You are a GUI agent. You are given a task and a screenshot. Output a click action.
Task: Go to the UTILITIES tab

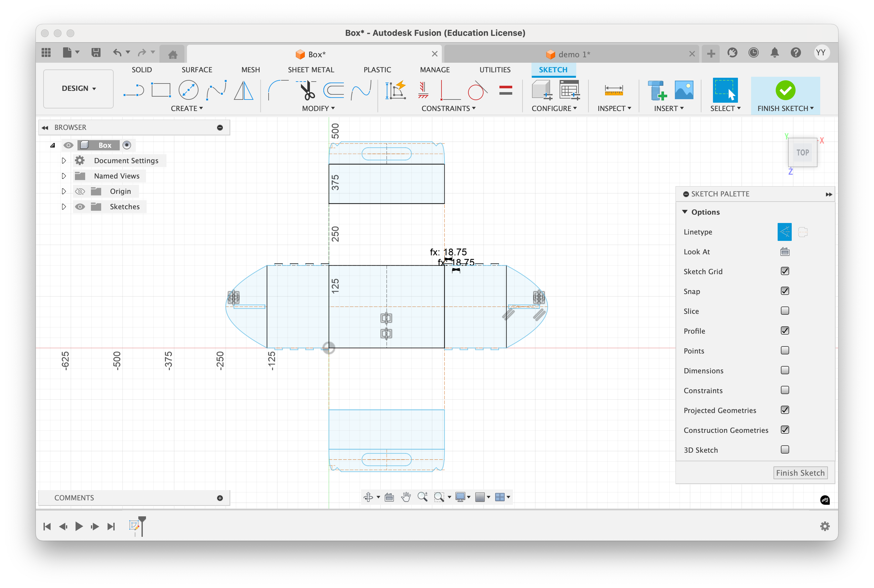tap(495, 70)
